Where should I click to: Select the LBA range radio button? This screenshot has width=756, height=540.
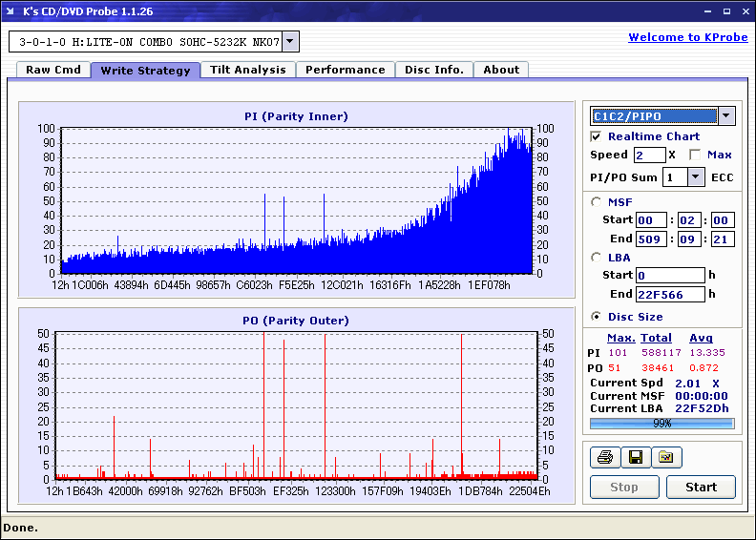(597, 258)
